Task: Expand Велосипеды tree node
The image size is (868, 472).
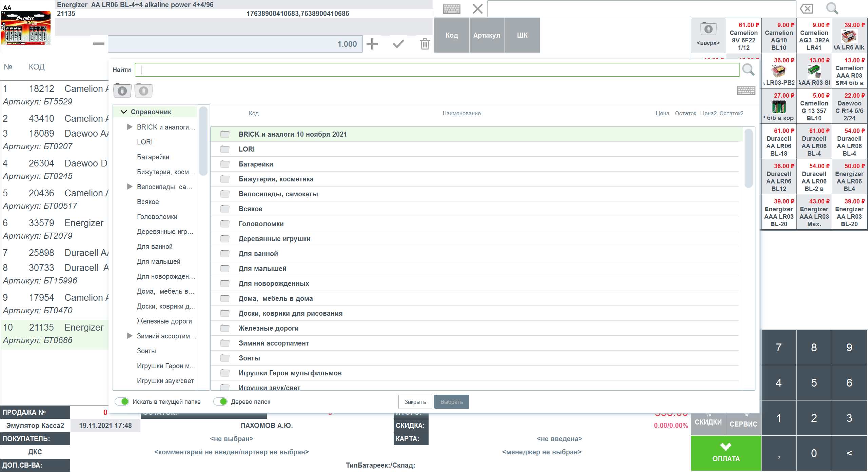Action: click(130, 186)
